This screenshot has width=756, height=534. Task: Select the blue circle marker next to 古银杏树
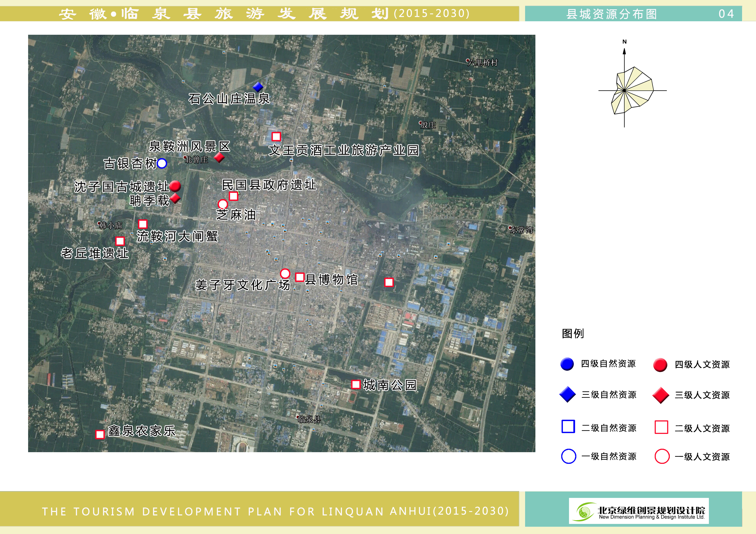coord(162,163)
